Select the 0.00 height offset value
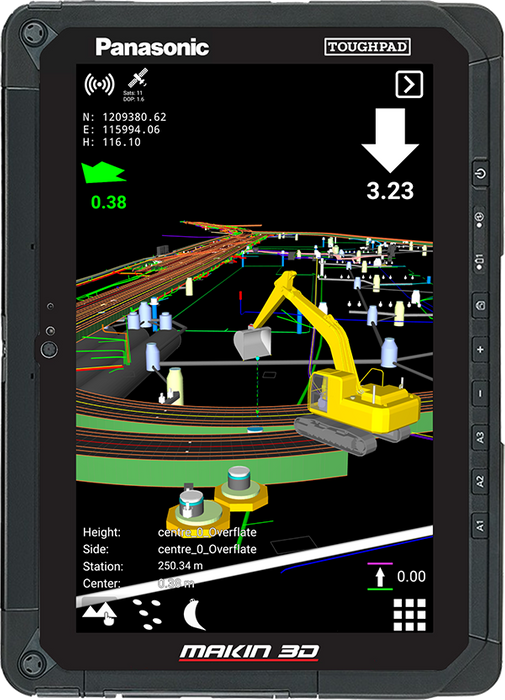 (x=411, y=576)
